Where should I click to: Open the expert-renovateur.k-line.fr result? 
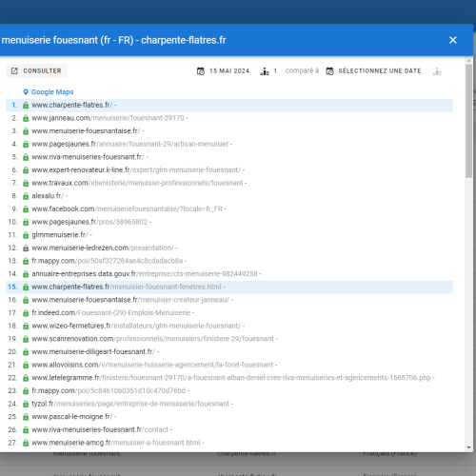136,170
